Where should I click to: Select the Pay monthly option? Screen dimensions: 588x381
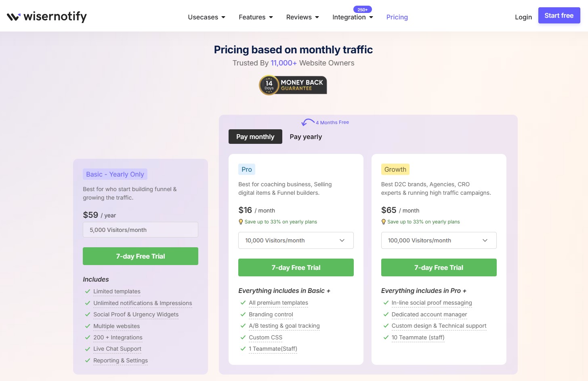(x=255, y=137)
